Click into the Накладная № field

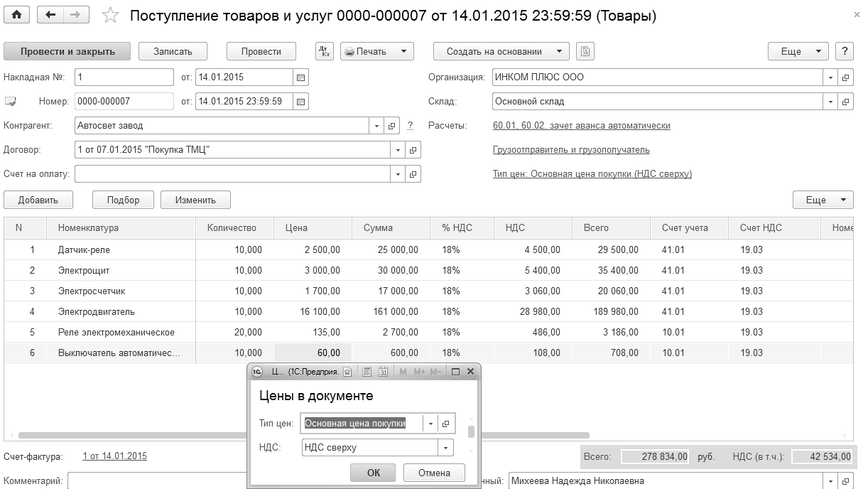pos(124,77)
